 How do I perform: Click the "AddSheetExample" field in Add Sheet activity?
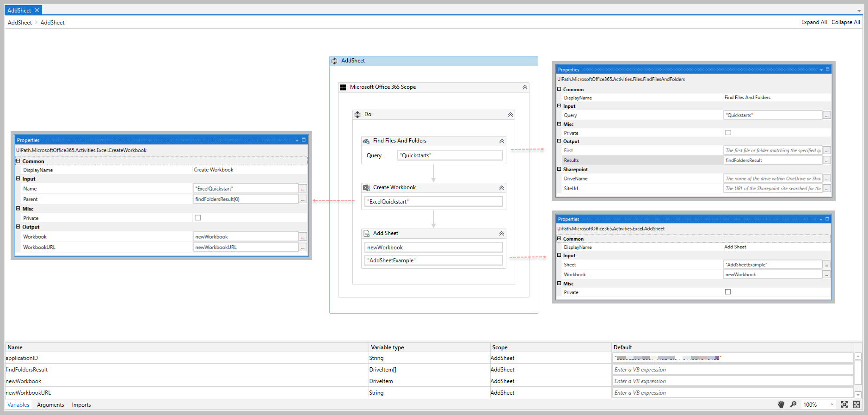[x=434, y=260]
